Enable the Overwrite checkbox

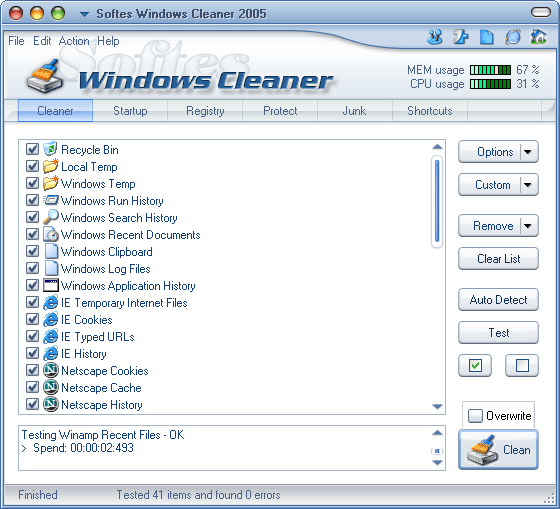tap(475, 415)
